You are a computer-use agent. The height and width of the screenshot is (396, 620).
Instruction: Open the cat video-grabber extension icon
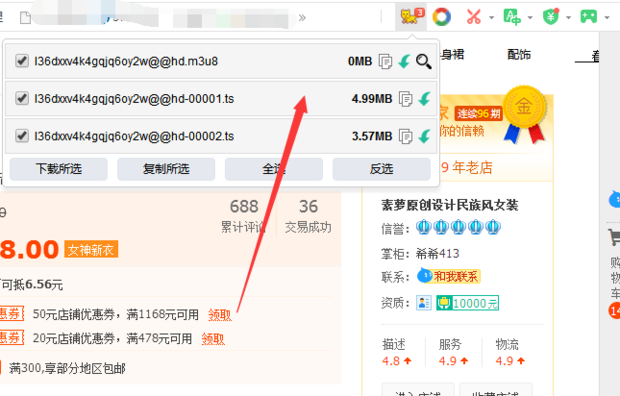coord(411,17)
